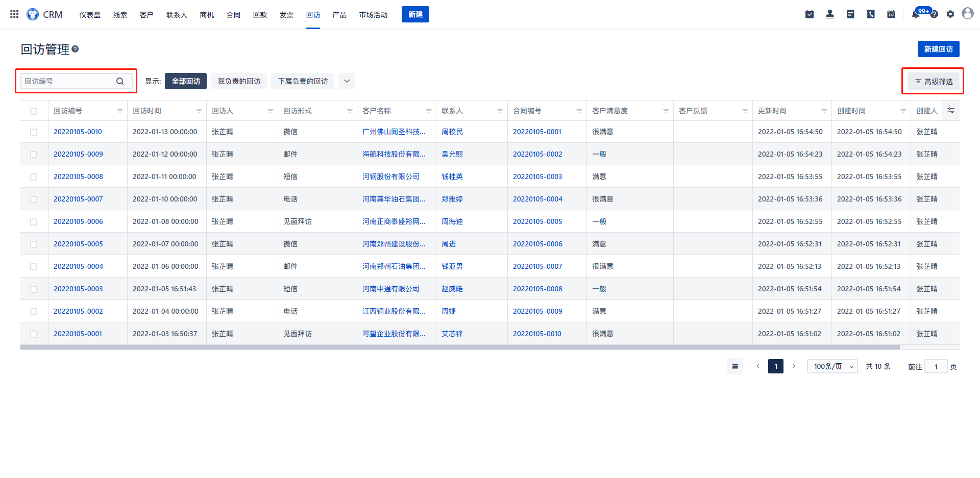This screenshot has height=478, width=980.
Task: Filter the 回访编号 column
Action: pos(120,111)
